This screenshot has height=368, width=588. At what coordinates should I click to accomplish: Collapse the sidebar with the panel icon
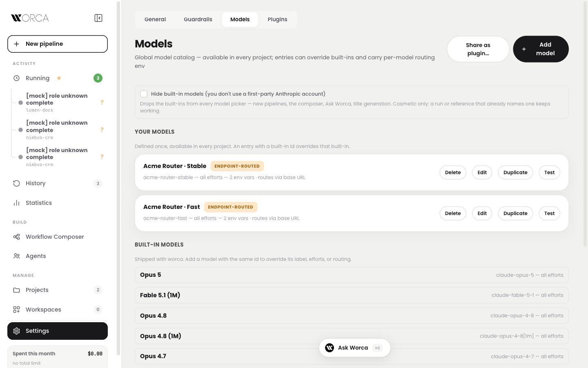(98, 18)
